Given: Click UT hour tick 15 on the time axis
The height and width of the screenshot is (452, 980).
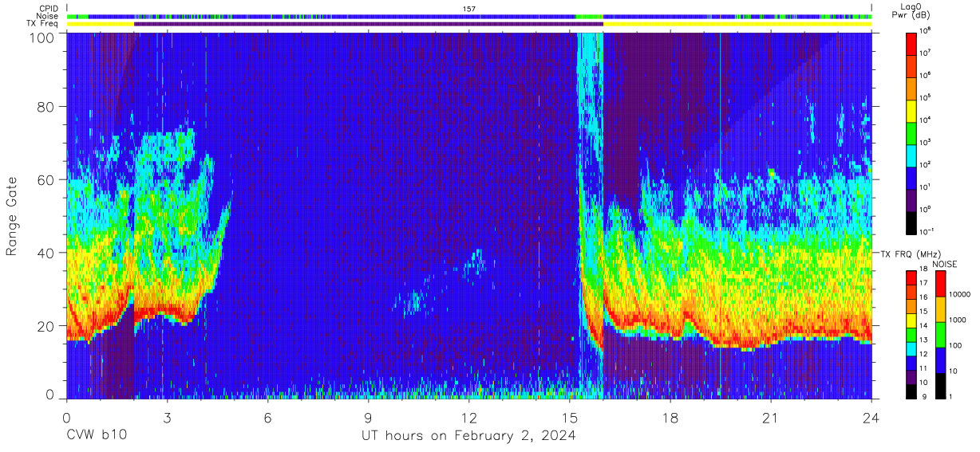Looking at the screenshot, I should pos(570,418).
